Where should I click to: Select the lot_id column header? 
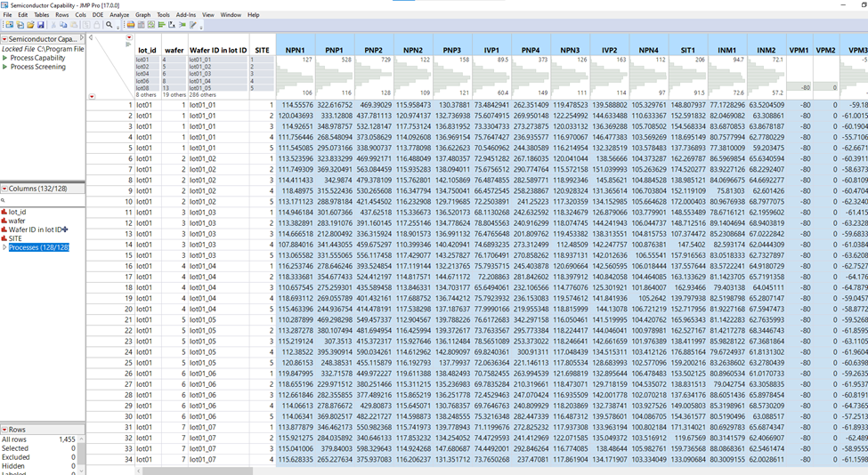pos(147,50)
